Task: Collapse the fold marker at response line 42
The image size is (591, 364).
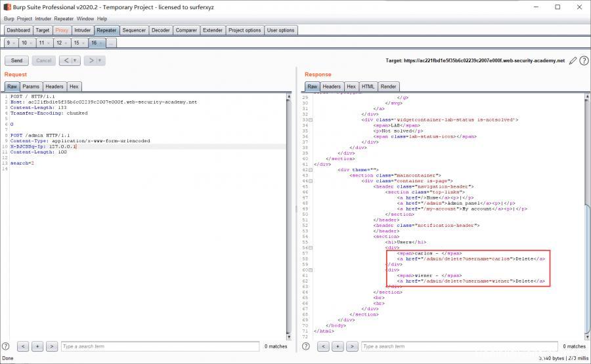Action: point(311,170)
